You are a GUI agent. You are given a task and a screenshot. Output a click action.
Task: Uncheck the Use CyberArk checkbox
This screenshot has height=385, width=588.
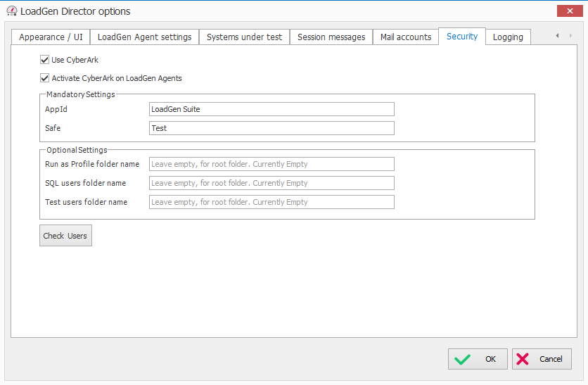point(44,60)
